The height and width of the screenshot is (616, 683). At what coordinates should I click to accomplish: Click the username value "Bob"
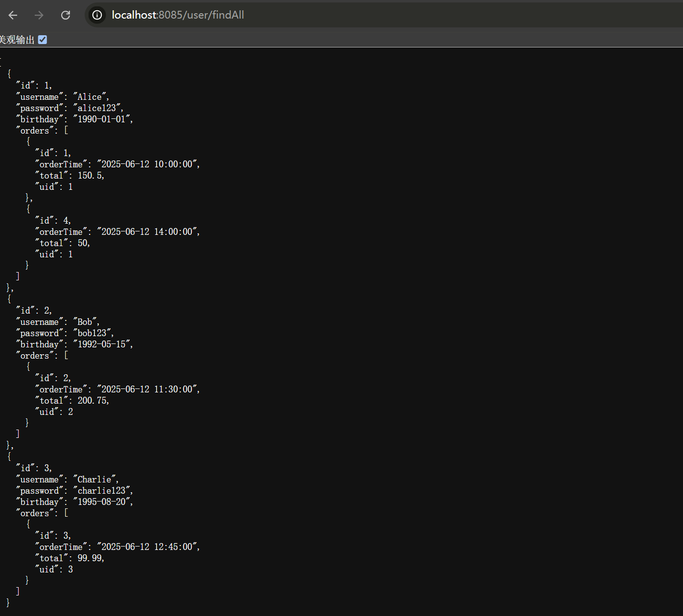85,322
